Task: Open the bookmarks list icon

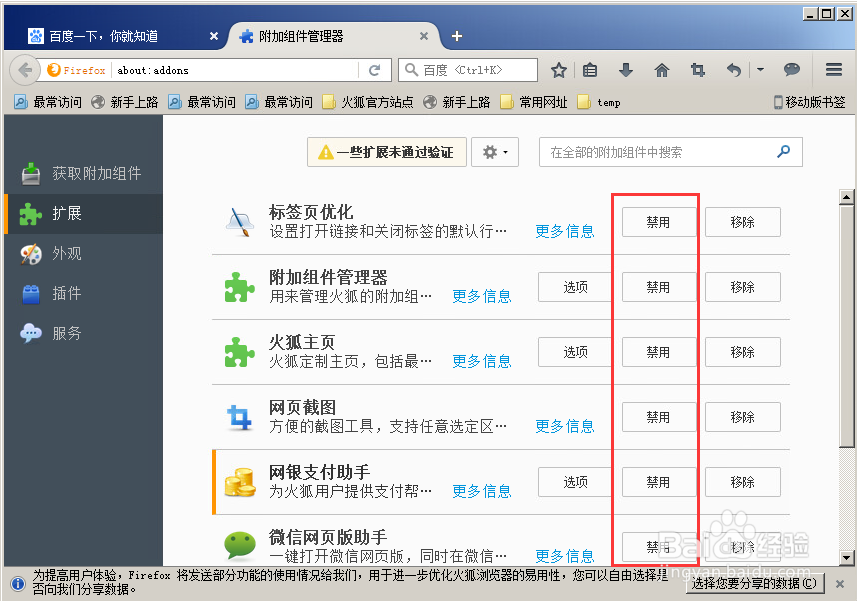Action: 590,70
